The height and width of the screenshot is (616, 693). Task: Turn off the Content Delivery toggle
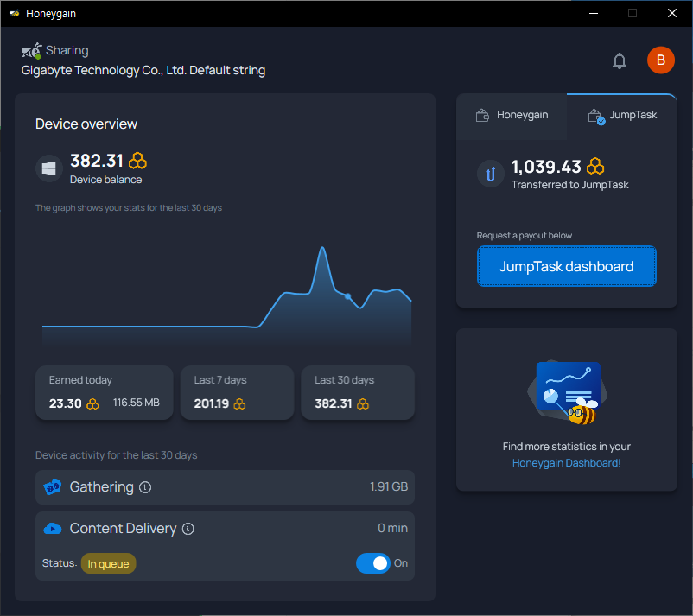coord(373,563)
